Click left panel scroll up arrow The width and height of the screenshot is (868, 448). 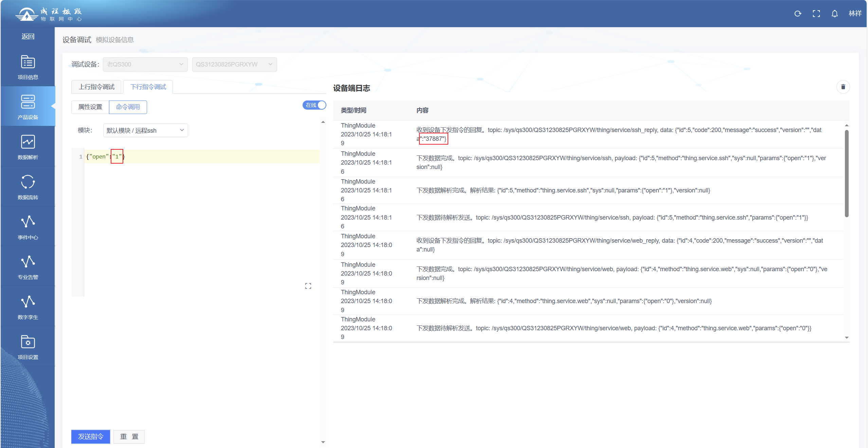coord(323,122)
